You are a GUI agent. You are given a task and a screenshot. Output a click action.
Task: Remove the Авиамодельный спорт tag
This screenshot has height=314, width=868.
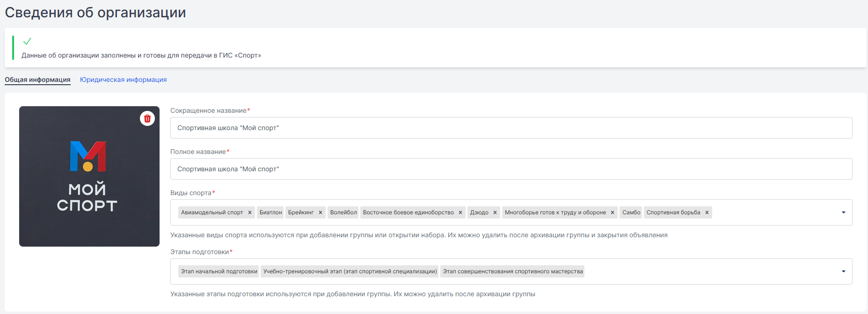pos(250,212)
